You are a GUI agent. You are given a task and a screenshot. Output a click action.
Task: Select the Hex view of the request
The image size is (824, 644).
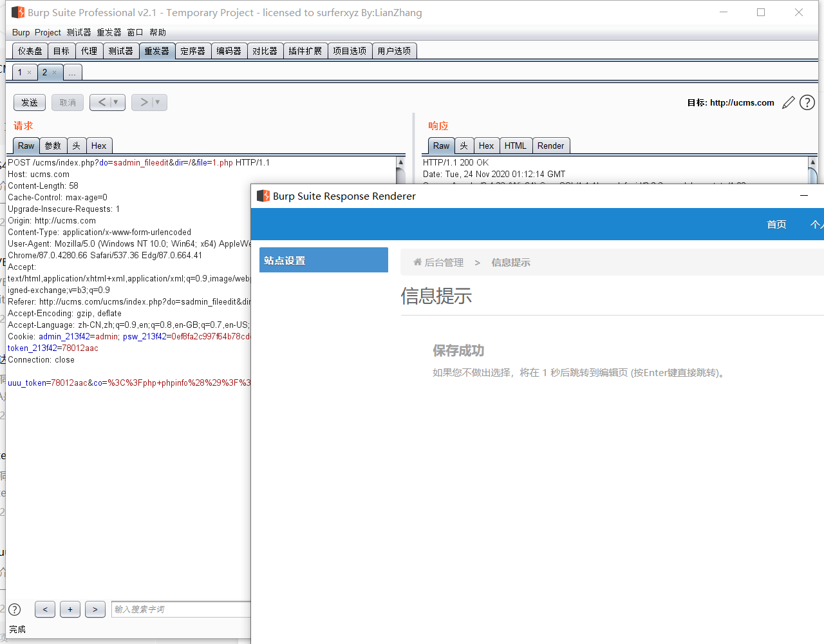(x=99, y=146)
